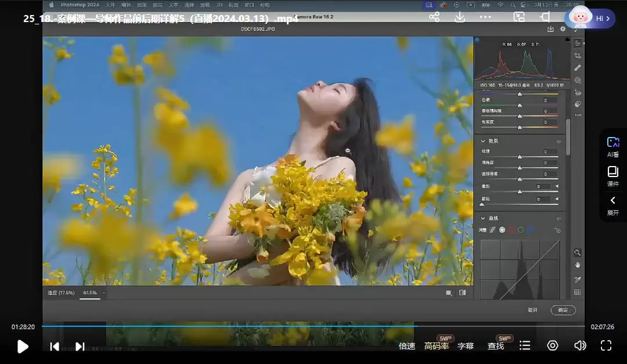Select the Red Eye removal tool
This screenshot has height=364, width=627.
pyautogui.click(x=578, y=92)
